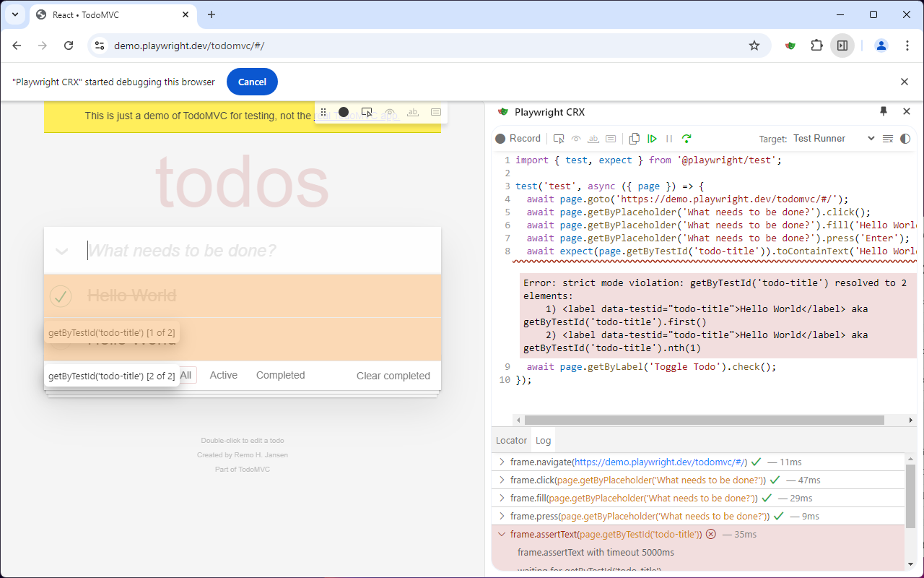Close the React TodoMVC tab
This screenshot has height=578, width=924.
(x=186, y=14)
